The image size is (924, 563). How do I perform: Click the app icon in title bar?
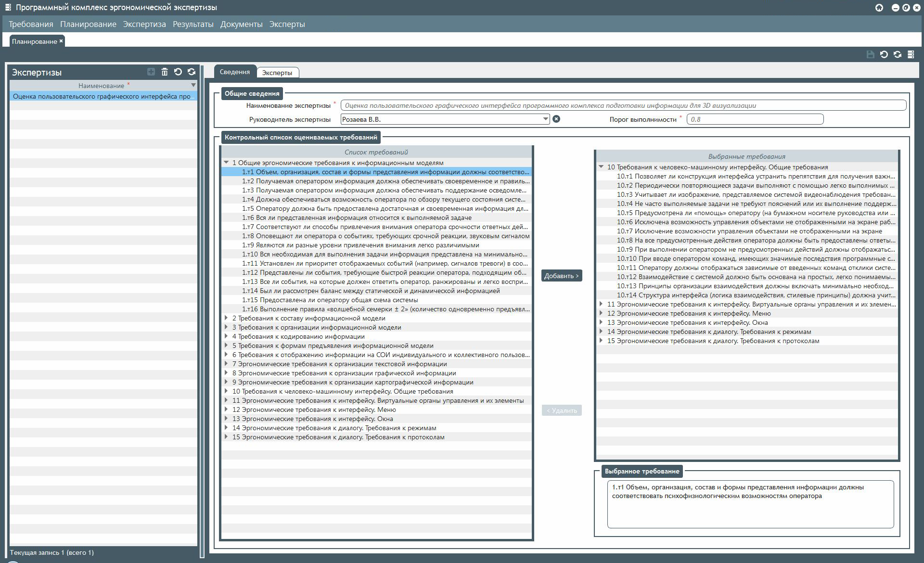coord(8,8)
